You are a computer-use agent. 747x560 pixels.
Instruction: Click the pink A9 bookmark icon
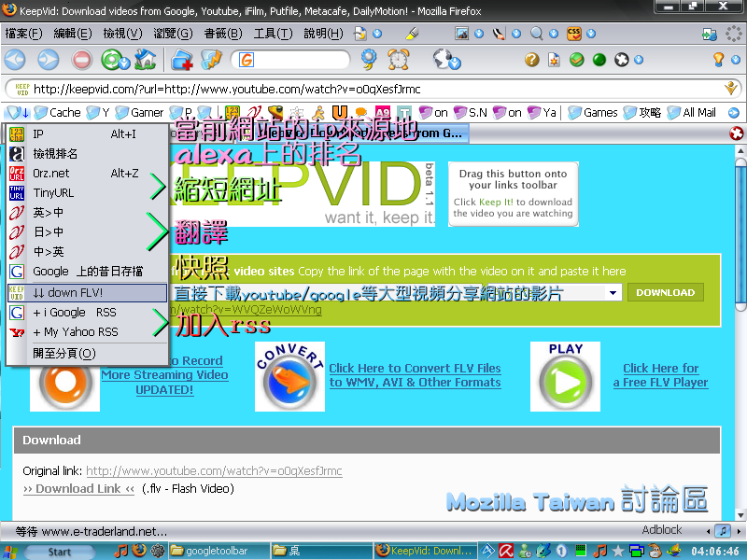pyautogui.click(x=383, y=113)
